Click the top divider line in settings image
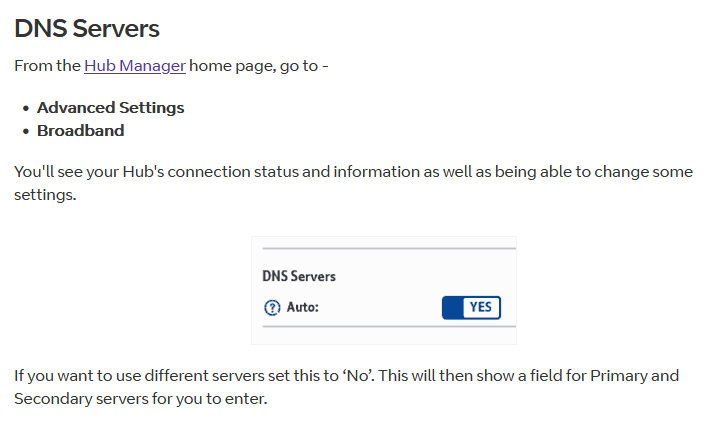Viewport: 724px width, 434px height. [x=388, y=248]
